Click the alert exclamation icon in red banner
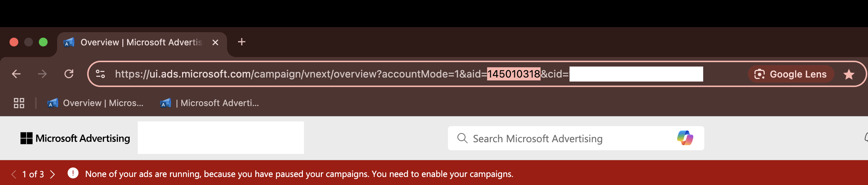This screenshot has width=868, height=185. pos(73,173)
